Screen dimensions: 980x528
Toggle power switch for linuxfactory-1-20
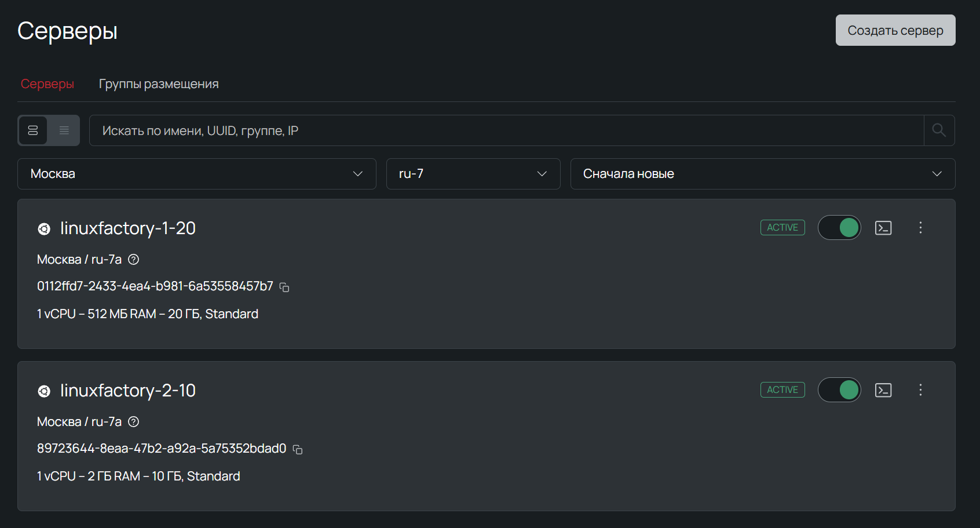point(839,228)
